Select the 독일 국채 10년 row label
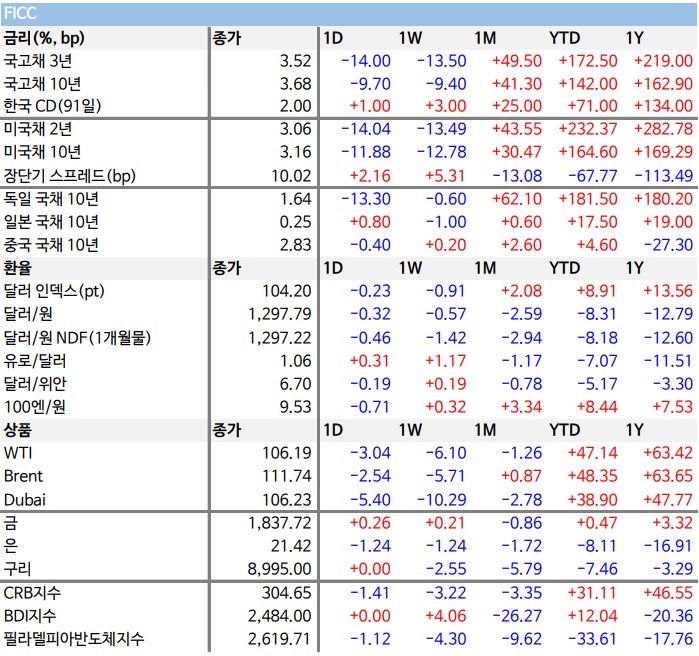Screen dimensions: 699x656 [51, 199]
